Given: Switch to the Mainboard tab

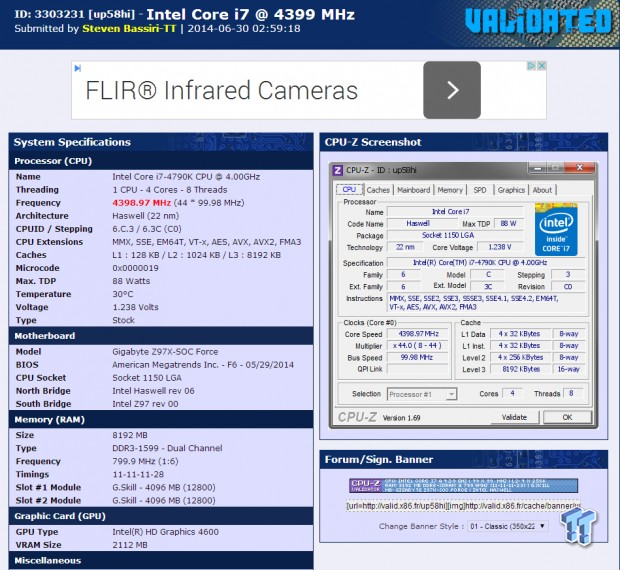Looking at the screenshot, I should pyautogui.click(x=414, y=190).
